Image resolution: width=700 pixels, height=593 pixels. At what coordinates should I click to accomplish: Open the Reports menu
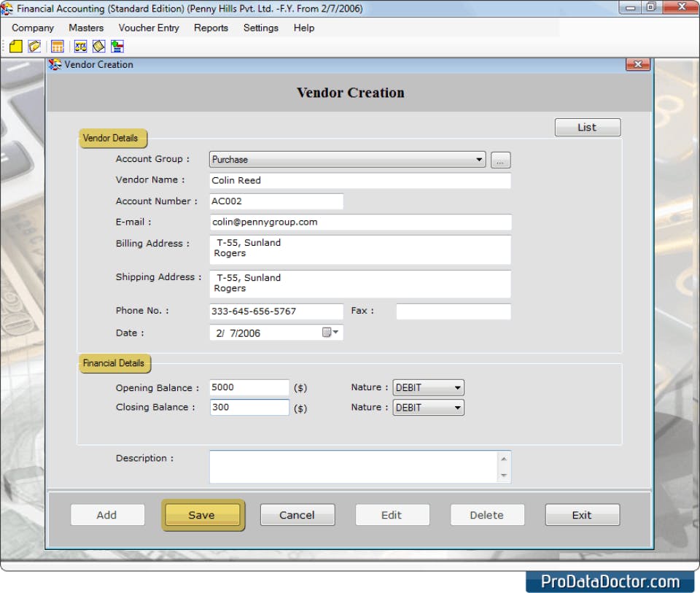tap(211, 28)
